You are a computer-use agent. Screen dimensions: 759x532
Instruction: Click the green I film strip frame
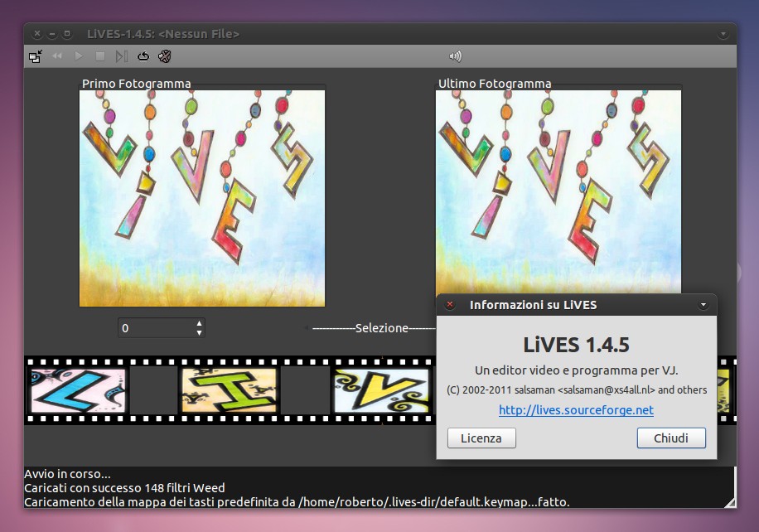tap(230, 390)
